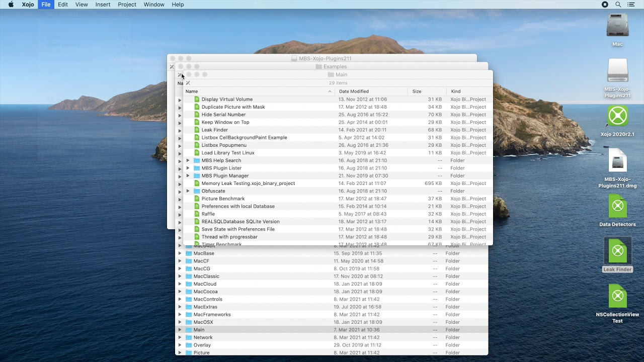Expand the MacCloud folder in the Examples window
The width and height of the screenshot is (644, 362).
(180, 284)
